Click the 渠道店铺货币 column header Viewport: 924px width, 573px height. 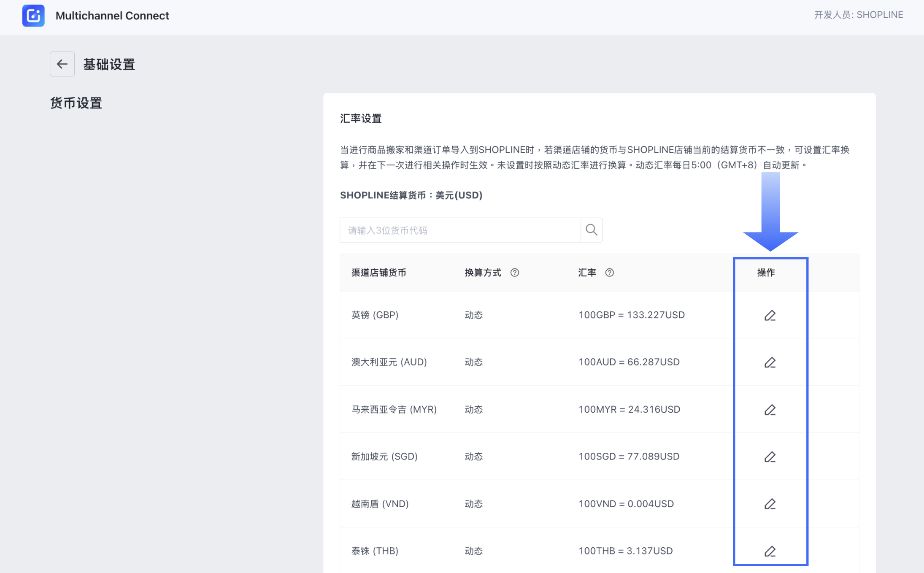point(378,273)
